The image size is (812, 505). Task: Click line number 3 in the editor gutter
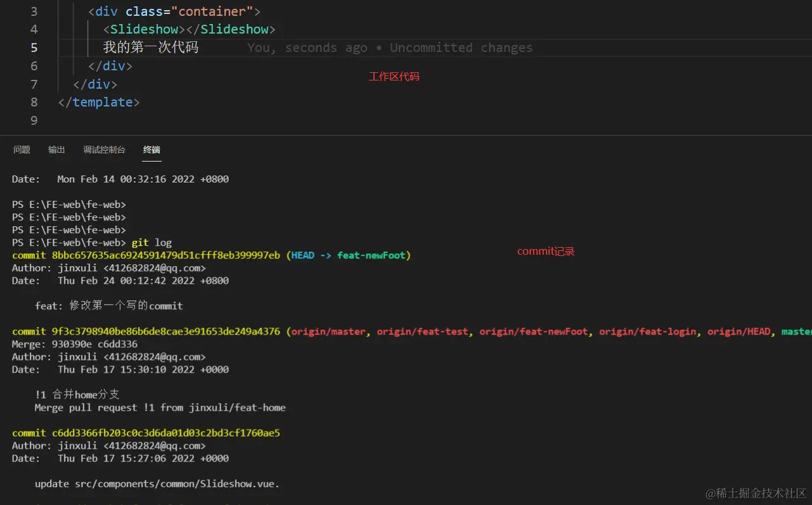pyautogui.click(x=34, y=11)
